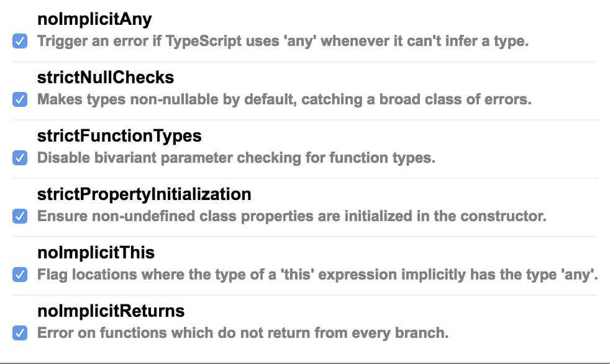Toggle strictPropertyInitialization checkbox off

pyautogui.click(x=20, y=216)
